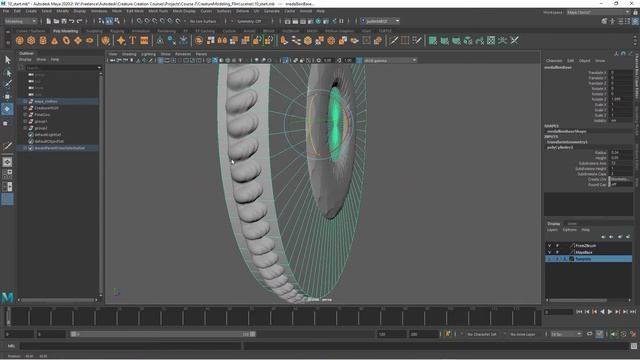The height and width of the screenshot is (360, 640).
Task: Click the Layers menu in the Layer Editor
Action: 552,230
